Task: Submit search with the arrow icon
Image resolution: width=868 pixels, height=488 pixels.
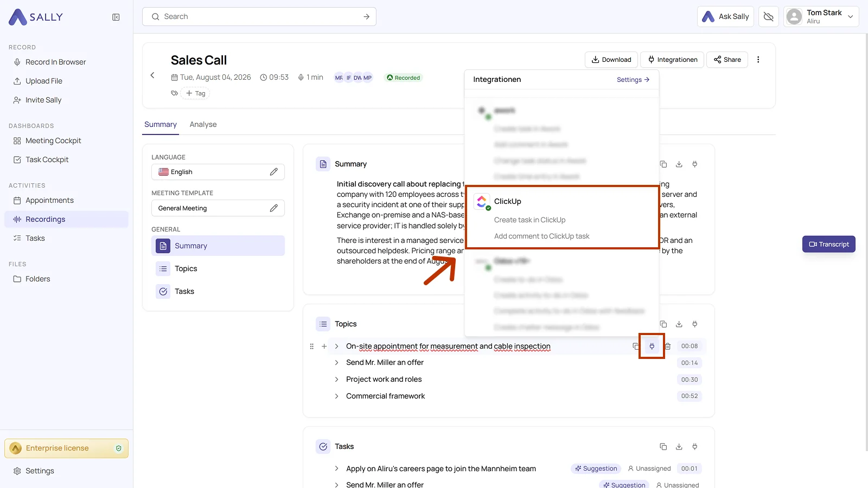Action: (x=367, y=17)
